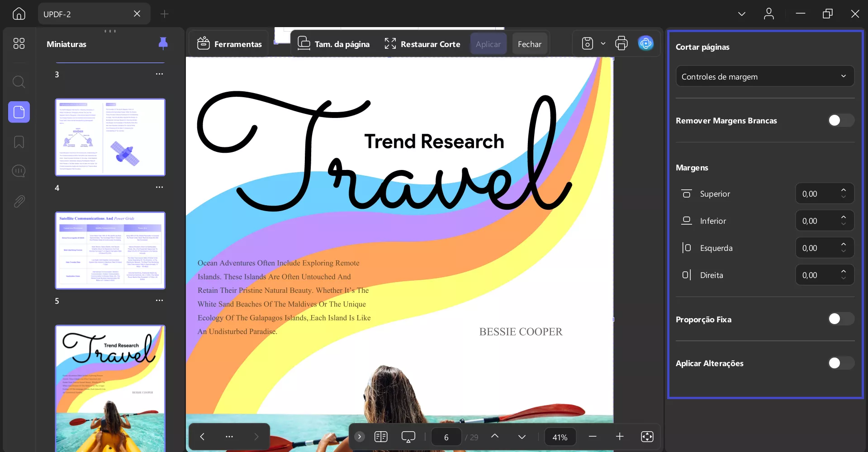Open the user account icon
Screen dimensions: 868x452
pyautogui.click(x=769, y=14)
